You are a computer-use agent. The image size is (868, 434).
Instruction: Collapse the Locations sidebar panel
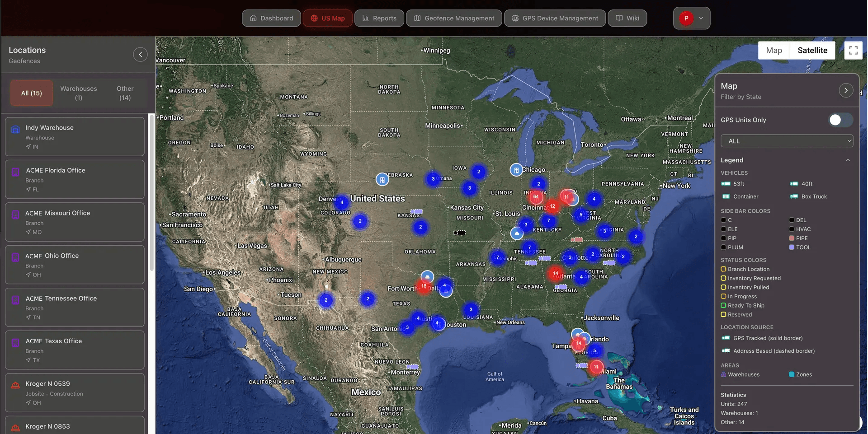(x=140, y=54)
